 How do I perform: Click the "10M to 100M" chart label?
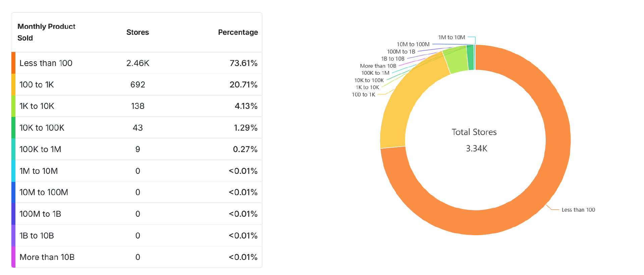pos(413,44)
